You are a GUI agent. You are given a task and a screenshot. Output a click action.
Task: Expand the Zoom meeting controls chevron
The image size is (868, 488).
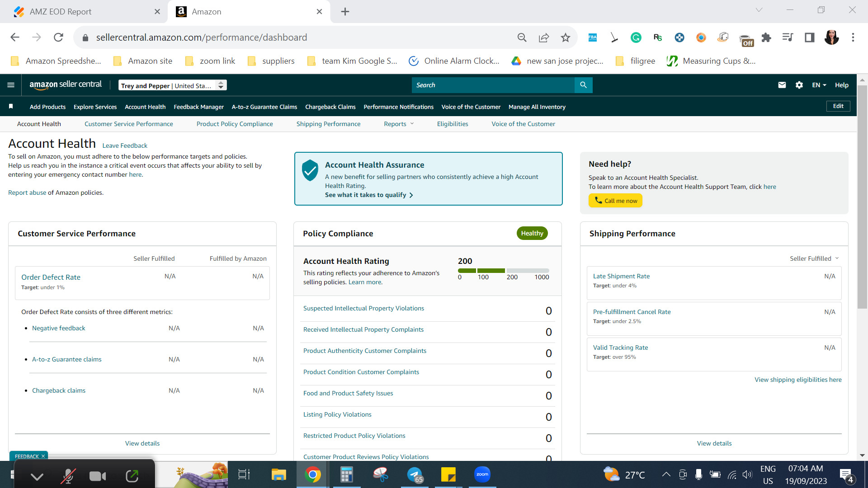pos(37,476)
